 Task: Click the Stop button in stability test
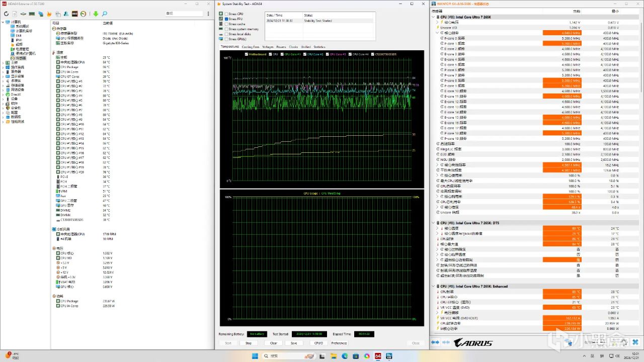point(249,343)
